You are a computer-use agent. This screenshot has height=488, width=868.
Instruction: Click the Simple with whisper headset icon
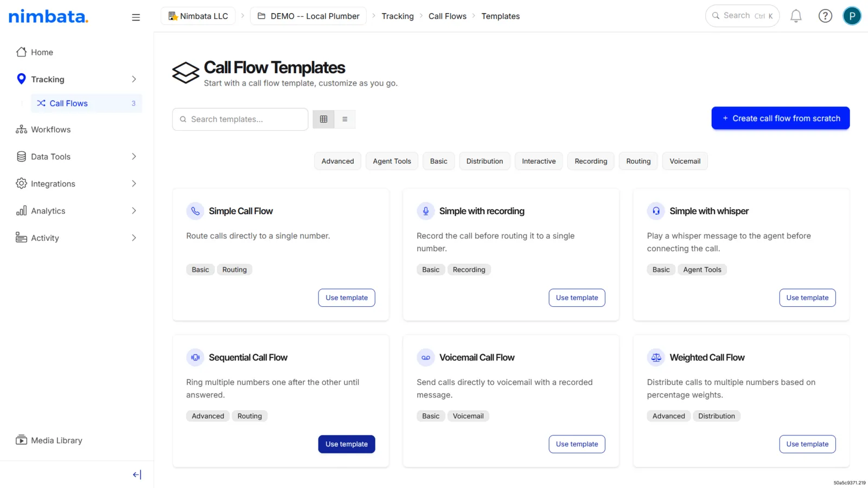tap(656, 211)
